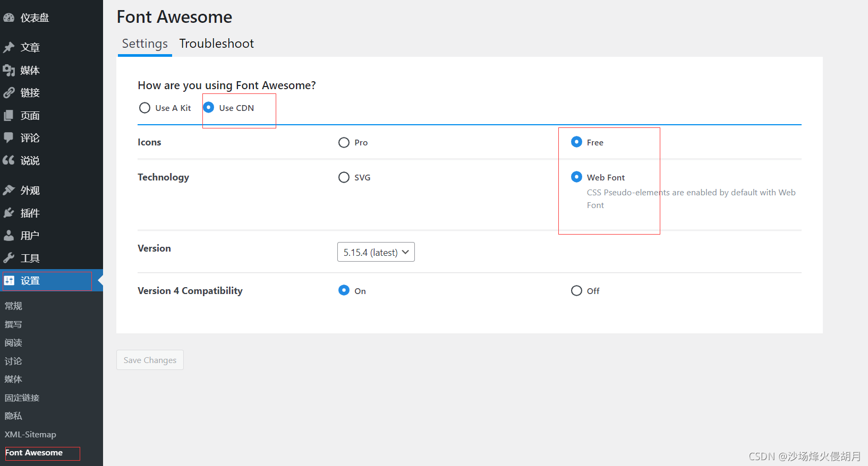This screenshot has height=466, width=868.
Task: Click the Version 4 Compatibility label
Action: (x=190, y=291)
